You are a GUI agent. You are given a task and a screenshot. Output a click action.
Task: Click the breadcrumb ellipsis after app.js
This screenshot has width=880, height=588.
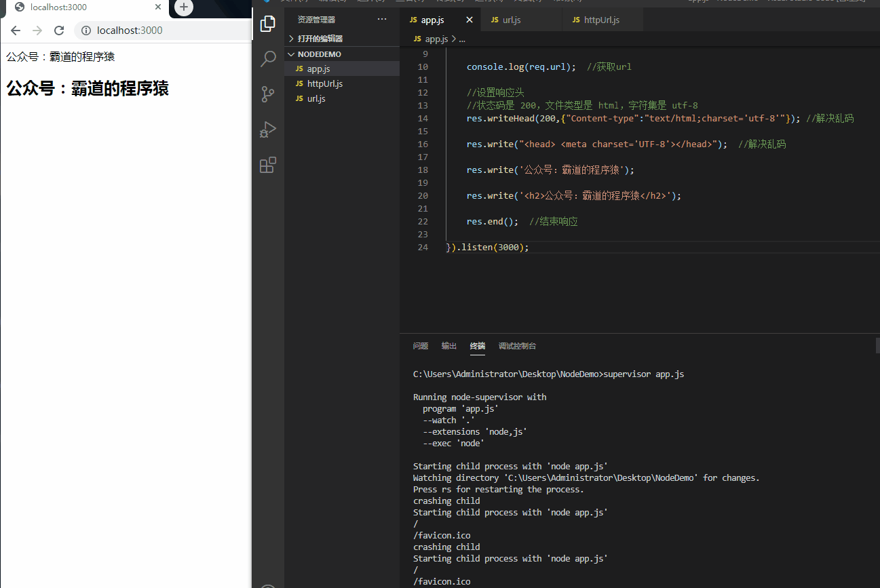462,39
